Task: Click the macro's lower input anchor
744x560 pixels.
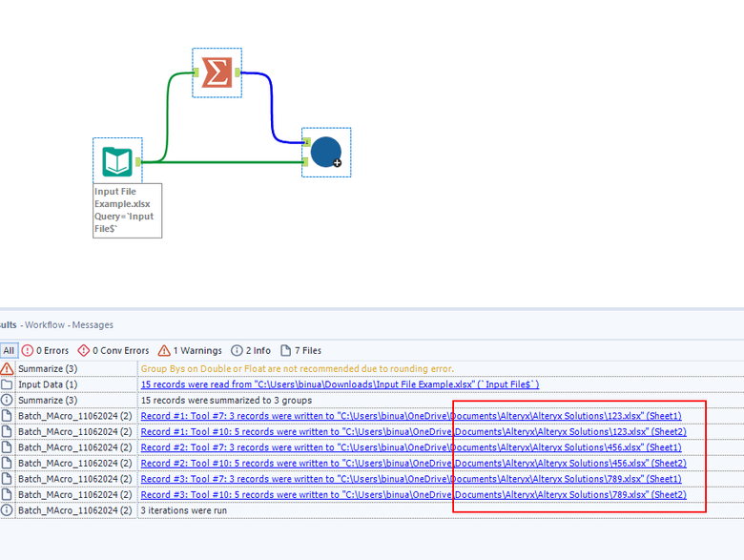Action: pyautogui.click(x=305, y=162)
